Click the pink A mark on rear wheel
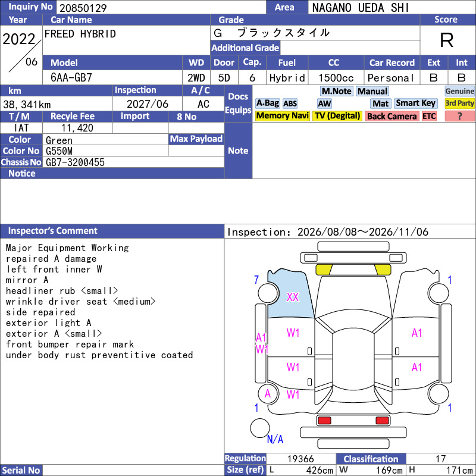Viewport: 476px width, 476px height. pyautogui.click(x=267, y=394)
